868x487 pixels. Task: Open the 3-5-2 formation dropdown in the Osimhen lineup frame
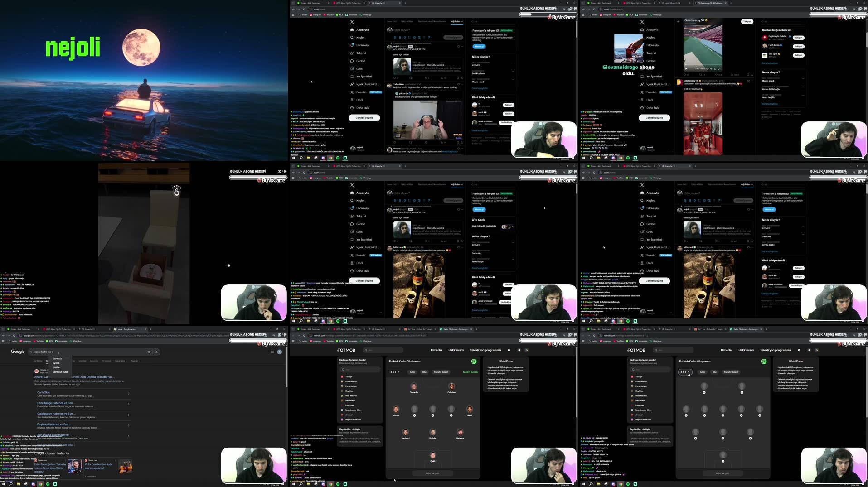[x=395, y=372]
